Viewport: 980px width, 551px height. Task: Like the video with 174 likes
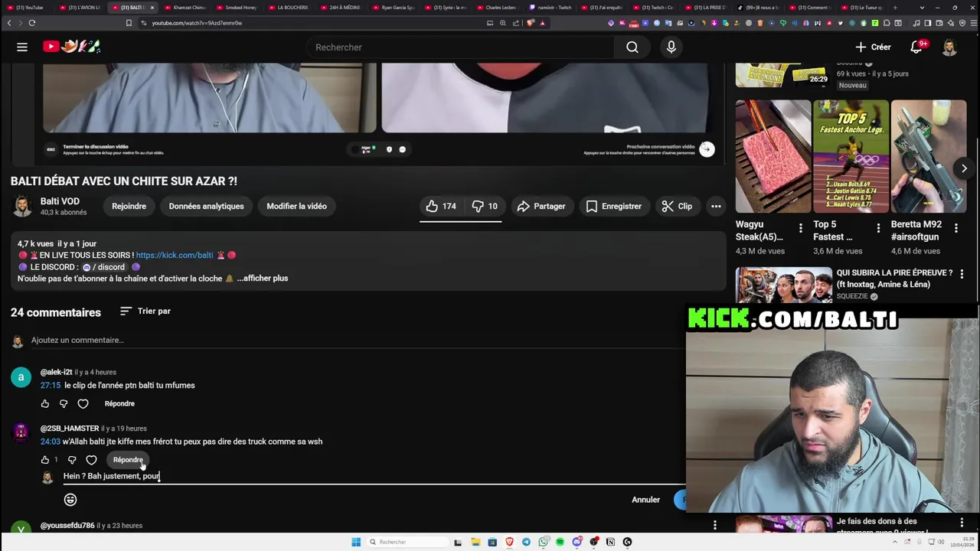point(441,206)
